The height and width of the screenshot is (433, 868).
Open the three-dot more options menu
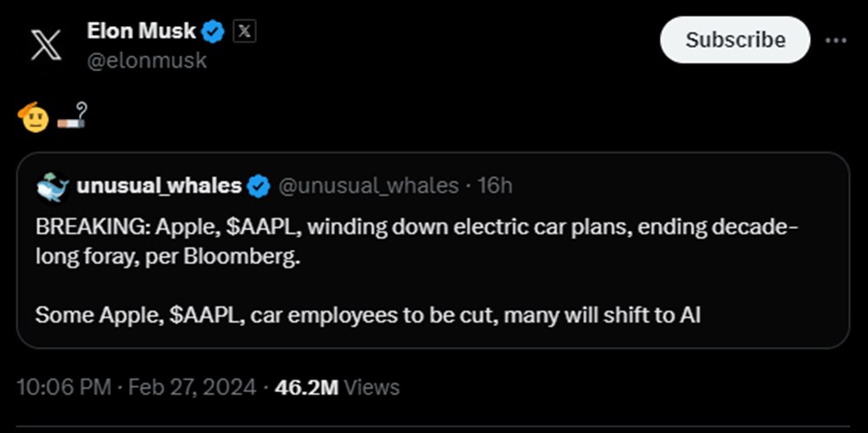point(836,41)
